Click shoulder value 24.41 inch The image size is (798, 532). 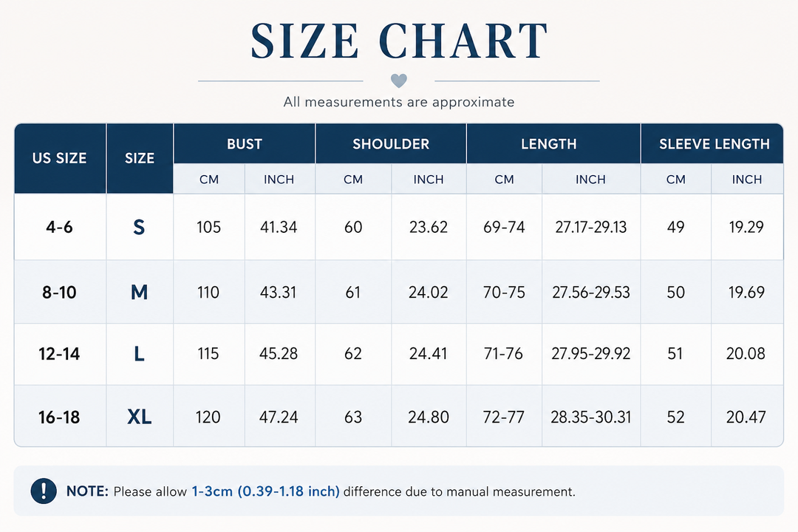point(428,353)
